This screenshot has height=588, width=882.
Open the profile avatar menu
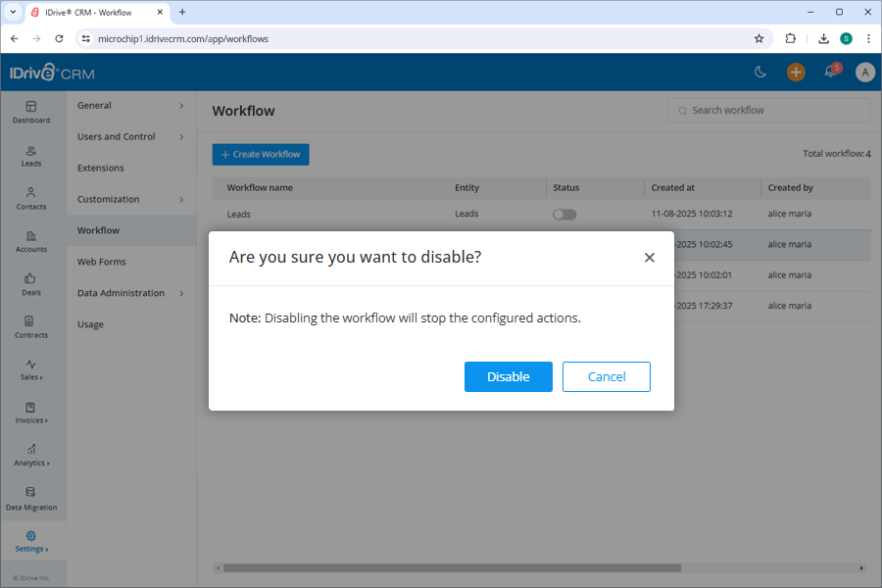click(864, 72)
